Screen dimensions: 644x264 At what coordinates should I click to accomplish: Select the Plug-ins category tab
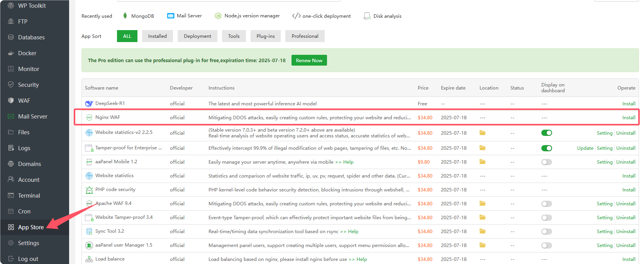click(x=266, y=36)
